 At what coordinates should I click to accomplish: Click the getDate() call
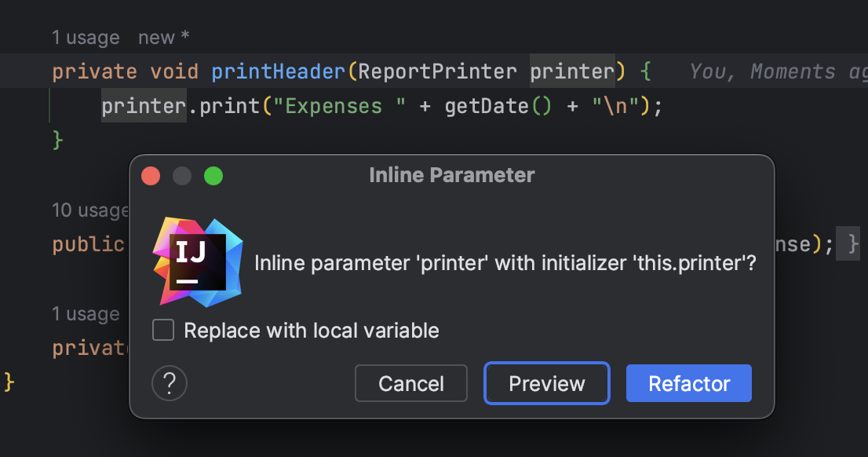498,106
